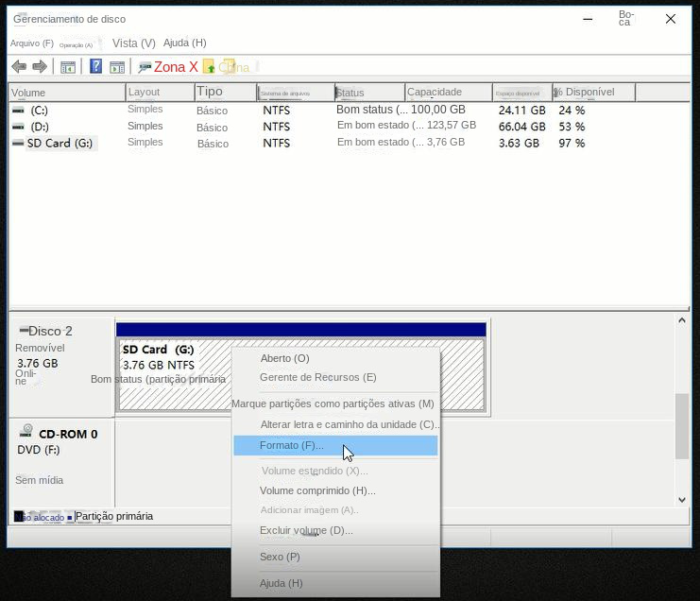Sort by the Volume column header
This screenshot has width=700, height=601.
(x=28, y=93)
